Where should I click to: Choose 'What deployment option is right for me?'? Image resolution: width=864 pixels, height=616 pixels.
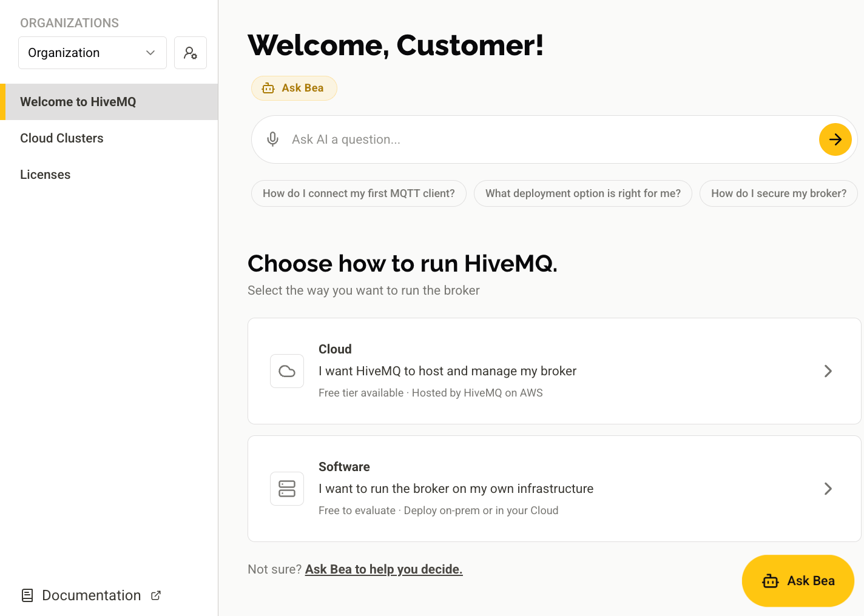[x=583, y=193]
